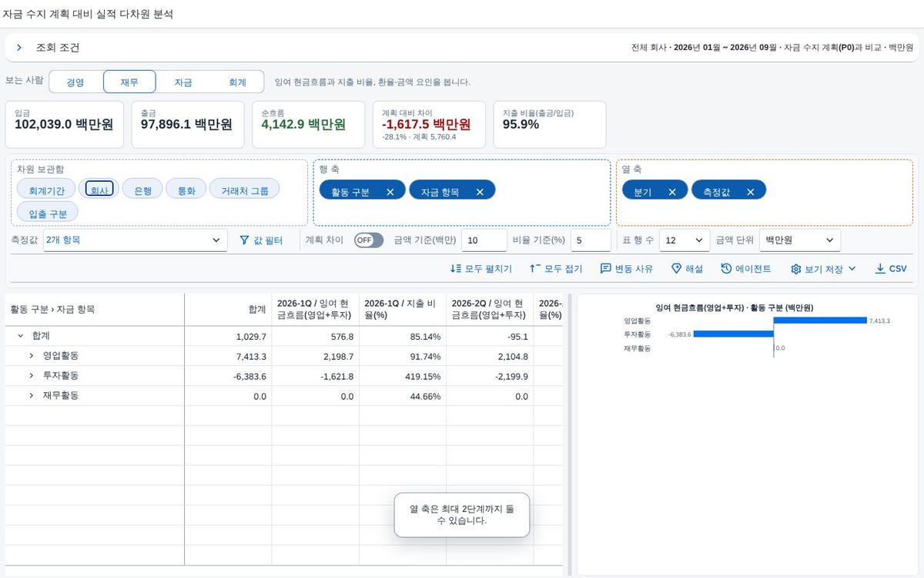Viewport: 924px width, 578px height.
Task: Collapse the 합계 tree row
Action: [21, 337]
